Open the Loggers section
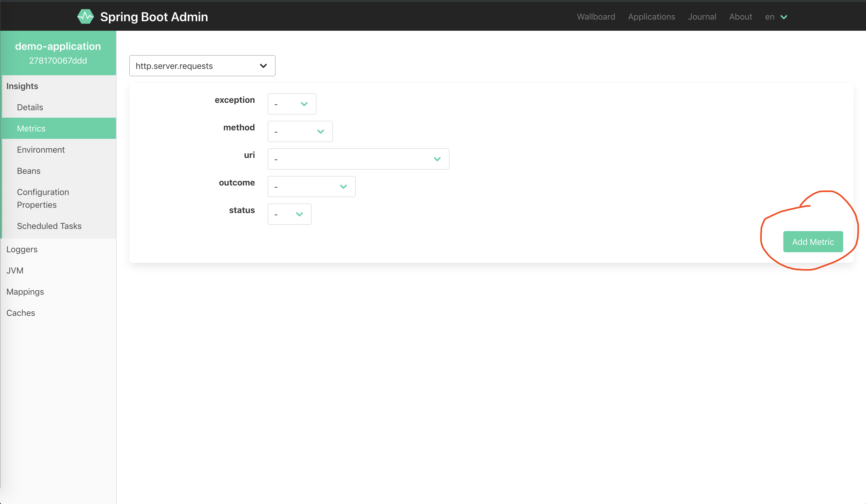The width and height of the screenshot is (866, 504). tap(22, 249)
